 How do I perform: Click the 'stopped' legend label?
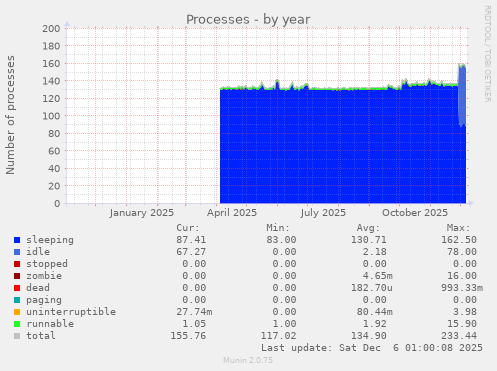[x=47, y=264]
